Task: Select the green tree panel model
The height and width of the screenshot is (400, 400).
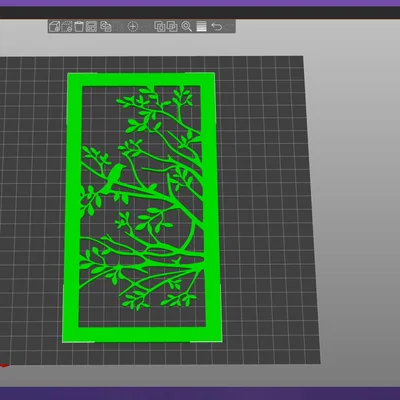Action: click(x=142, y=207)
